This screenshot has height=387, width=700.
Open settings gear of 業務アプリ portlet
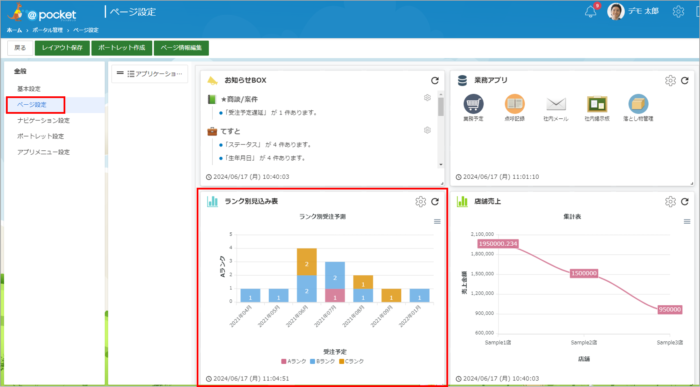670,81
